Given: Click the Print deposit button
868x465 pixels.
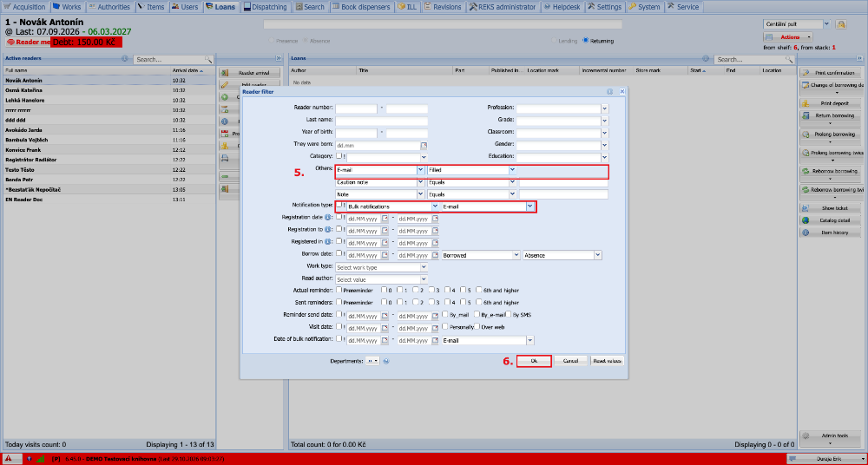Looking at the screenshot, I should click(830, 103).
